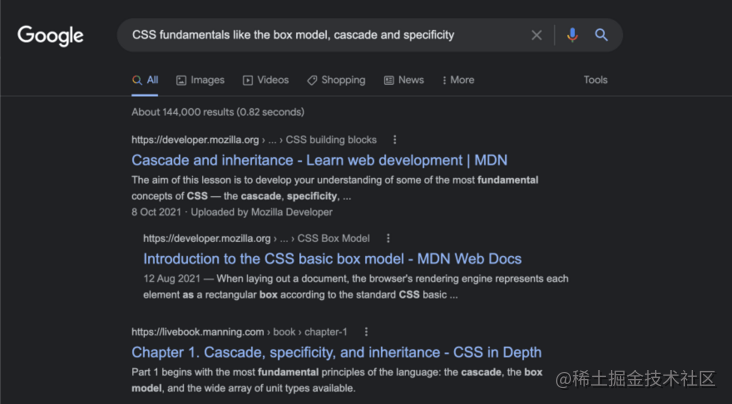The image size is (732, 404).
Task: Click the Google logo
Action: click(50, 35)
